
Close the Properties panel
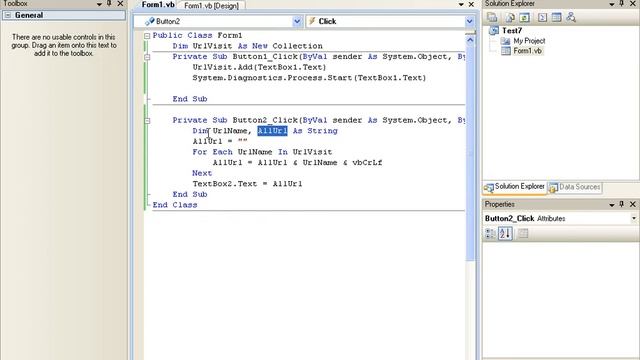pyautogui.click(x=633, y=204)
